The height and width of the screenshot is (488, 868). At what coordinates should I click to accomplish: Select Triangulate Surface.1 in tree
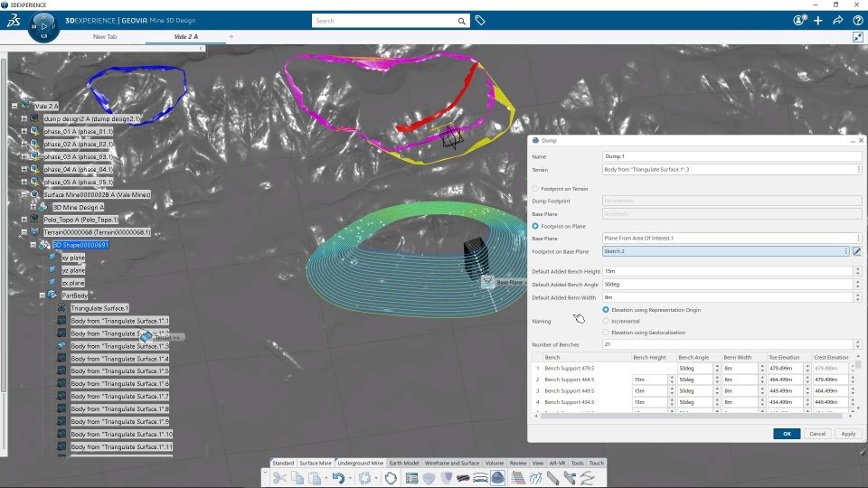point(99,308)
